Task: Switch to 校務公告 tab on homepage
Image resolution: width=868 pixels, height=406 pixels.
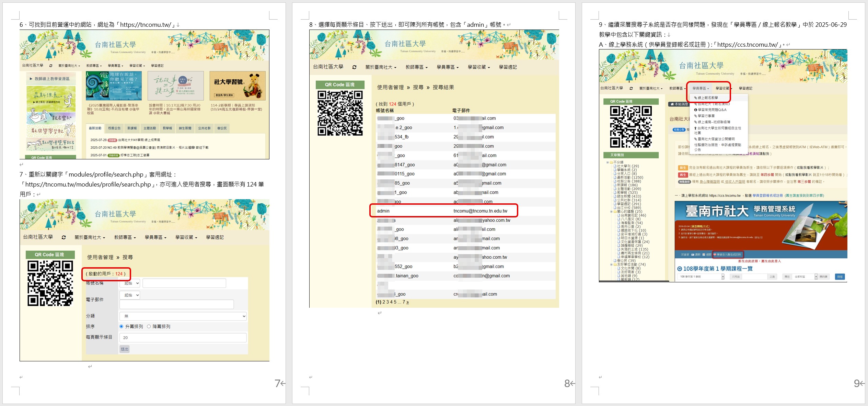Action: click(114, 128)
